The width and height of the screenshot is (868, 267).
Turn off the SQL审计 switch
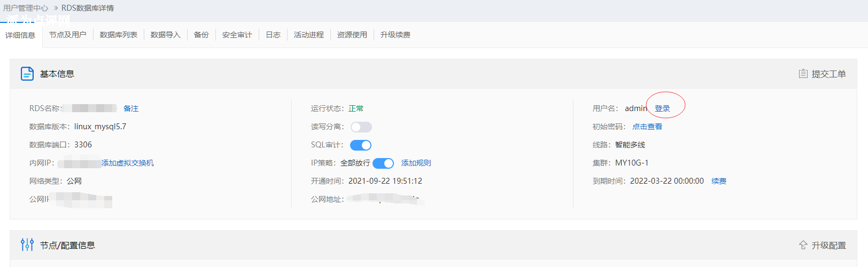[361, 145]
